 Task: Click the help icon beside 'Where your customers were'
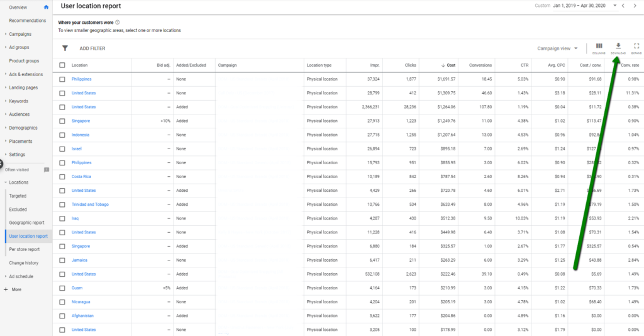point(118,22)
